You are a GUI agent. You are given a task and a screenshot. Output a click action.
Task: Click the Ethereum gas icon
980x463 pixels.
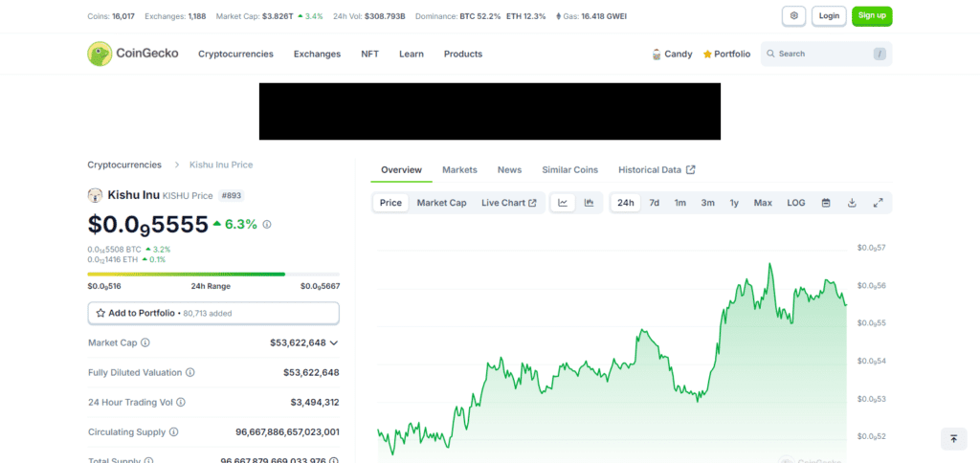click(559, 16)
